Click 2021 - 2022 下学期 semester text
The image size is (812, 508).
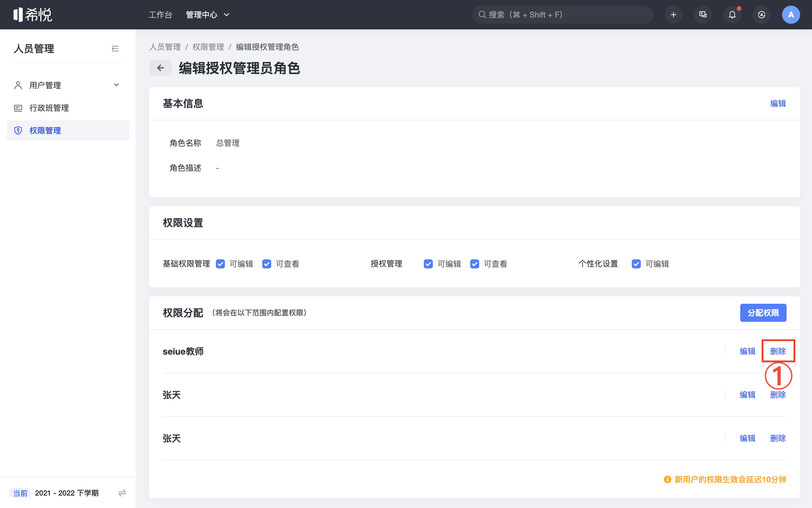tap(66, 493)
